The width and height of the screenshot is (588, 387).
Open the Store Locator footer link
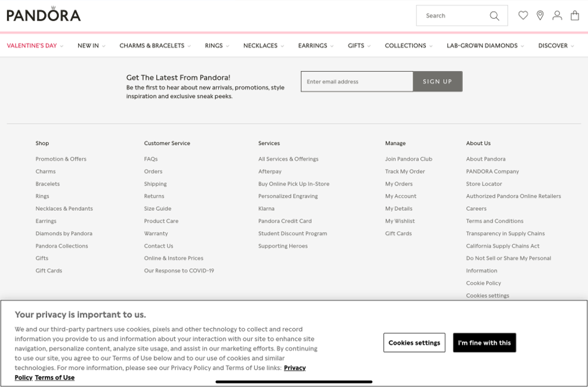point(484,184)
